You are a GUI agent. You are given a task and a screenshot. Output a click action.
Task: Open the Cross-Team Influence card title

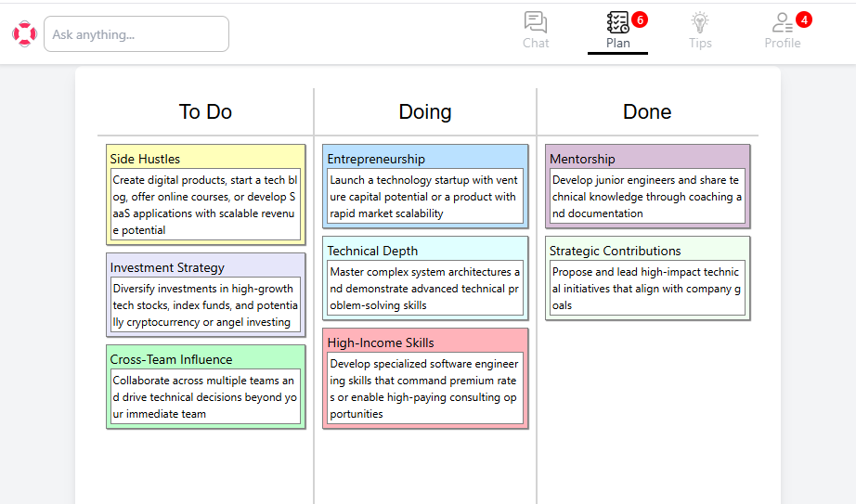coord(171,359)
